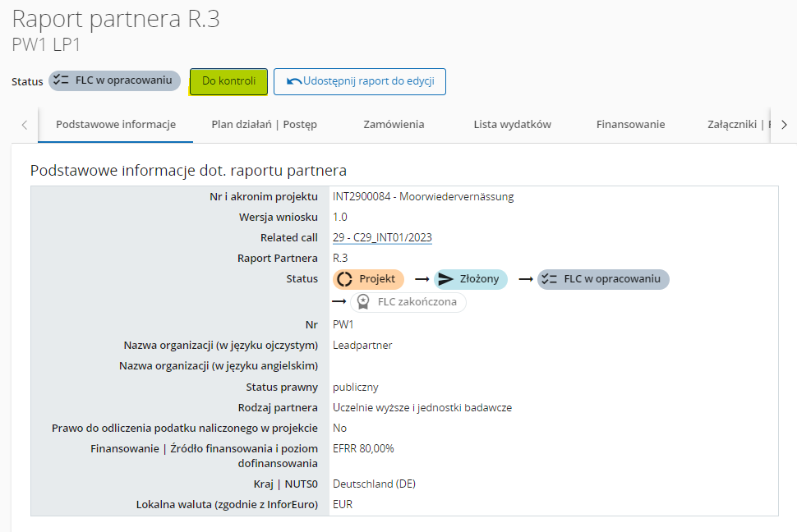
Task: Click the Raport partnera R.3 page title
Action: click(x=116, y=20)
